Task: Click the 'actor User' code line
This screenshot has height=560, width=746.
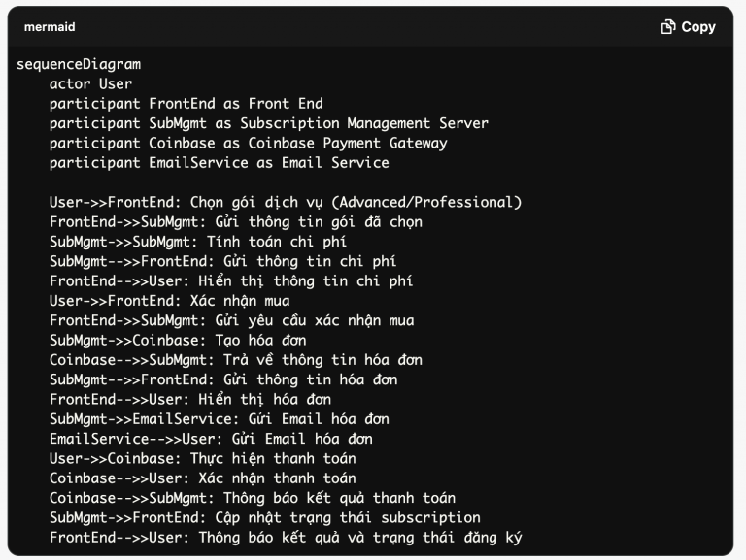Action: click(90, 84)
